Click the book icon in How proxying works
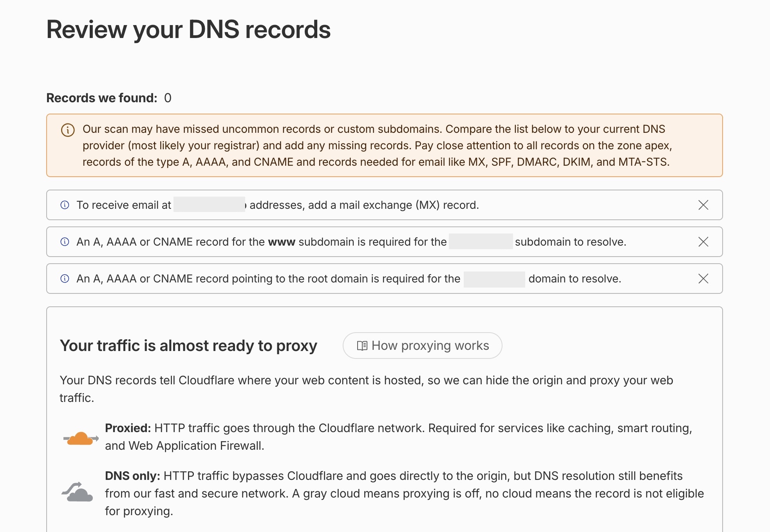Image resolution: width=770 pixels, height=532 pixels. tap(362, 346)
